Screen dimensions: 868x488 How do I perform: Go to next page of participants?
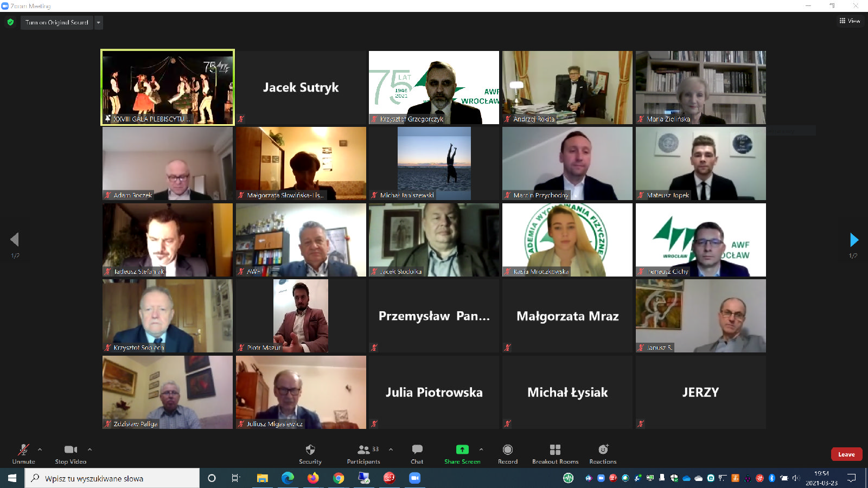click(x=854, y=240)
